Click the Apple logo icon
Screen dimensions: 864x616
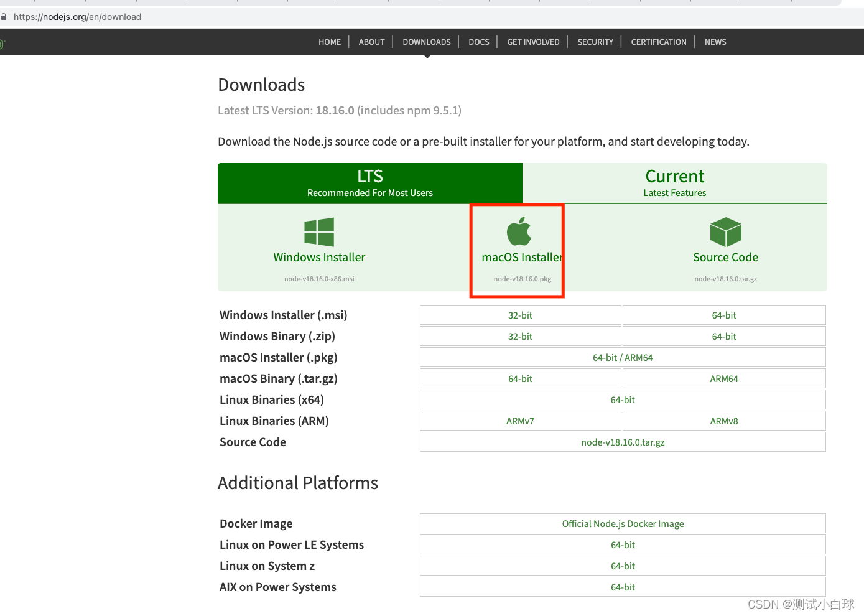click(519, 231)
